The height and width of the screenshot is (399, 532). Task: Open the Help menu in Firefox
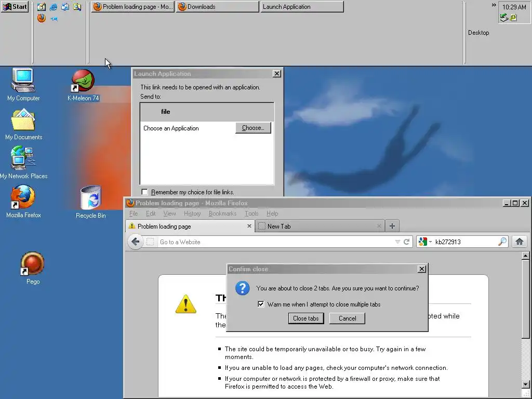pyautogui.click(x=272, y=214)
